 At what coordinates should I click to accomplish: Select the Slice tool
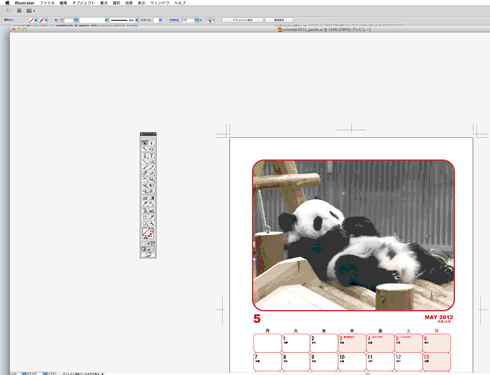point(152,217)
